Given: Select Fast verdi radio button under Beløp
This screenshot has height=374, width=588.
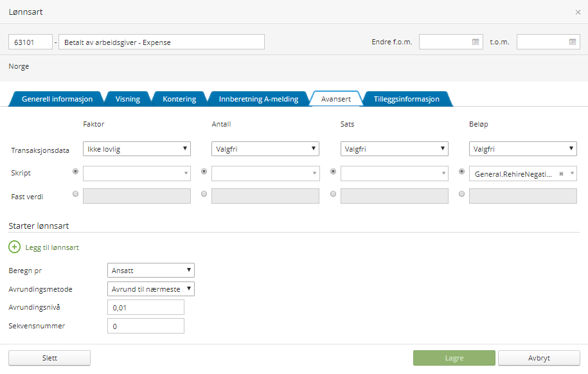Looking at the screenshot, I should click(462, 194).
